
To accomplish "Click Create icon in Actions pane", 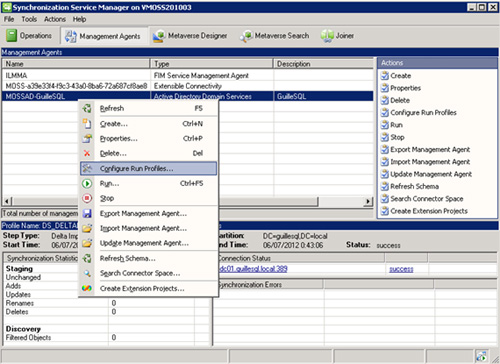I will point(385,76).
